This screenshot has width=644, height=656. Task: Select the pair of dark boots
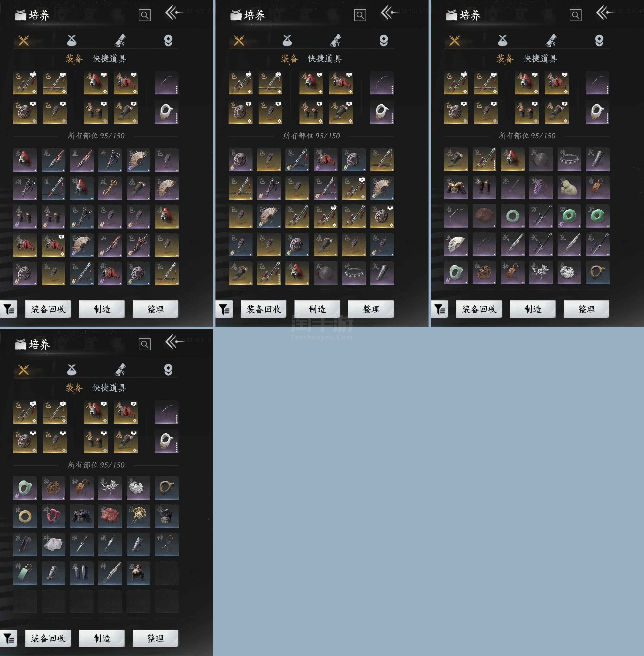click(82, 573)
